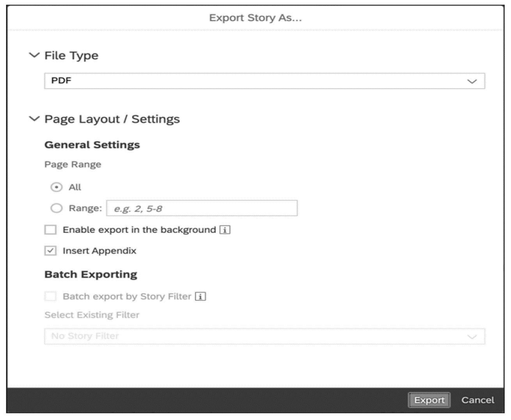Uncheck the Insert Appendix option
Image resolution: width=511 pixels, height=420 pixels.
click(50, 251)
